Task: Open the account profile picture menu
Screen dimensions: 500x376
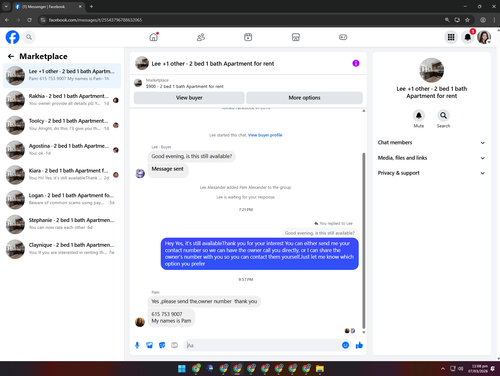Action: click(484, 37)
